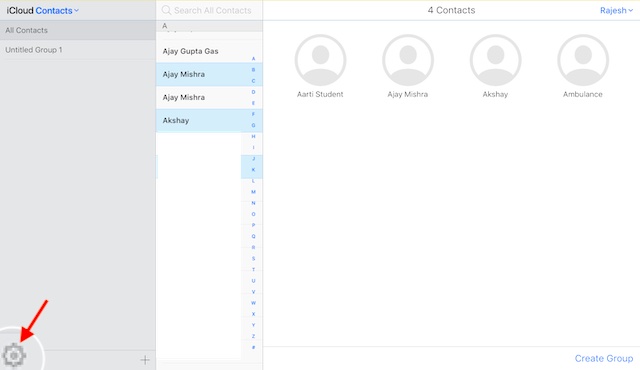640x370 pixels.
Task: Select Untitled Group 1 in the sidebar
Action: 78,50
